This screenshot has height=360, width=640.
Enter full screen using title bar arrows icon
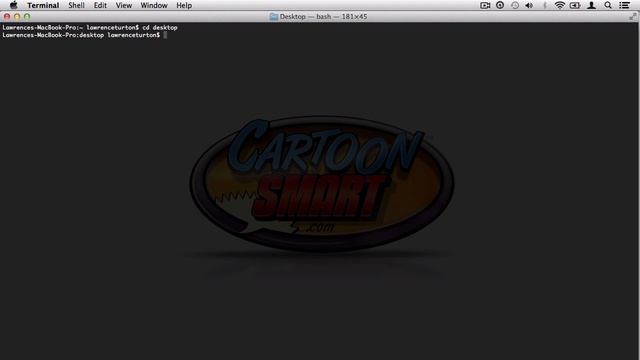[x=633, y=16]
